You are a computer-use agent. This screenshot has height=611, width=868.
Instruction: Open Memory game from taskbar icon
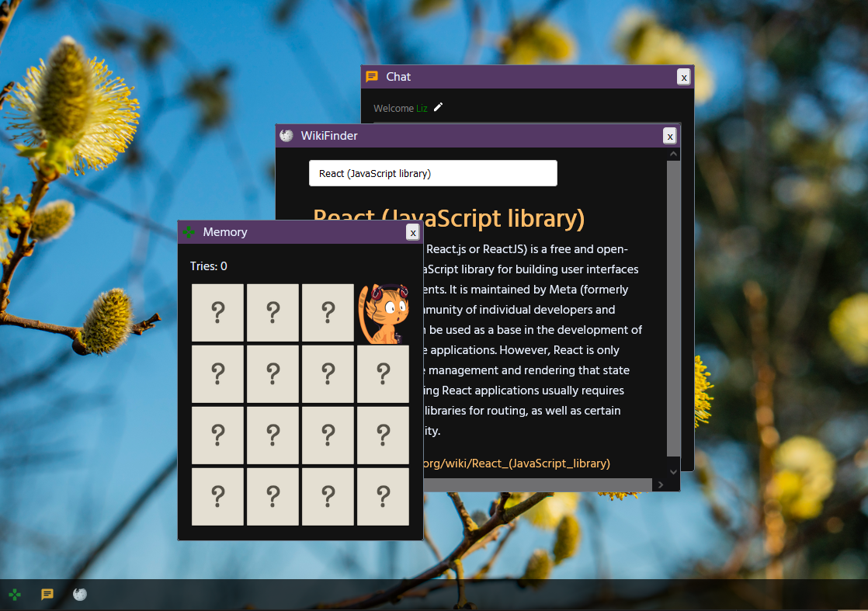[x=15, y=595]
